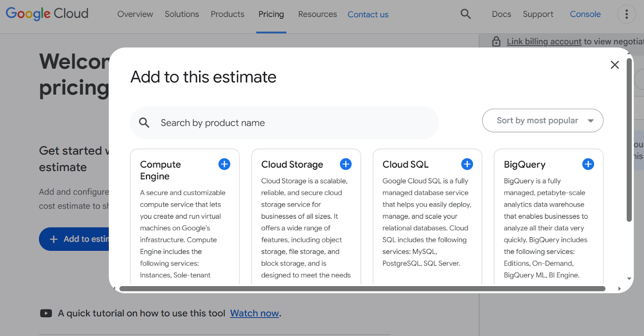Go to Docs
This screenshot has width=644, height=336.
[x=502, y=14]
